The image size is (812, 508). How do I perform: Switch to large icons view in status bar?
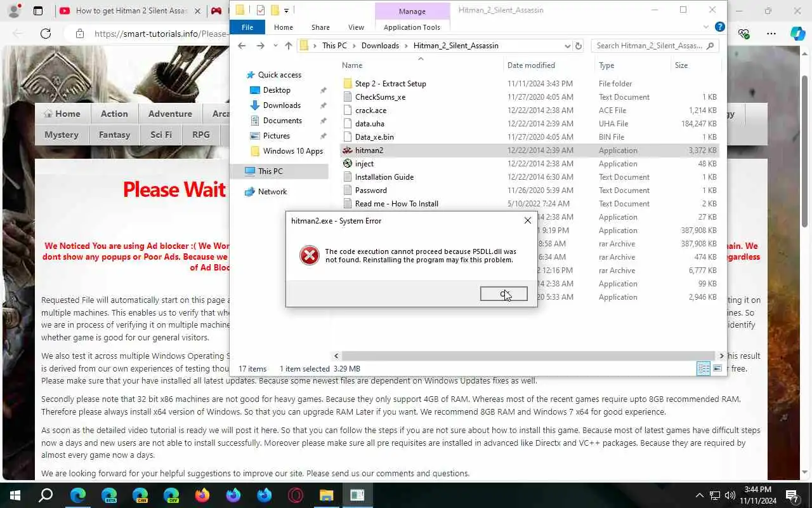tap(717, 369)
